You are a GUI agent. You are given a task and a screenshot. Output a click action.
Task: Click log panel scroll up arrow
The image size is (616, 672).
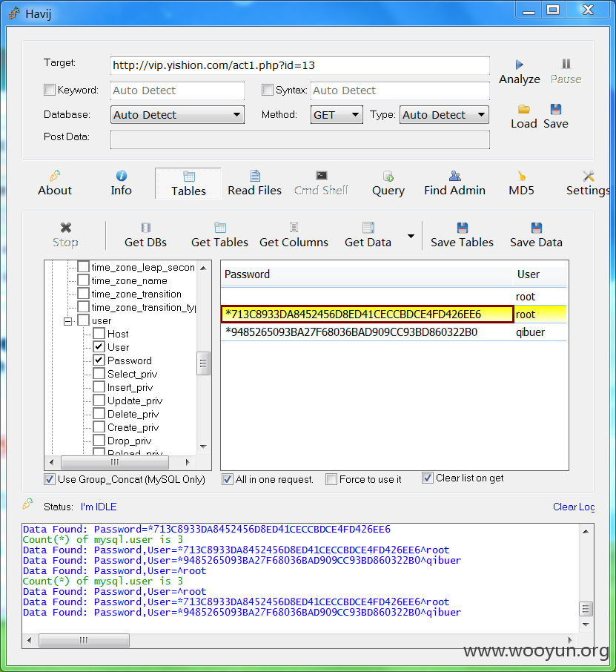(586, 532)
